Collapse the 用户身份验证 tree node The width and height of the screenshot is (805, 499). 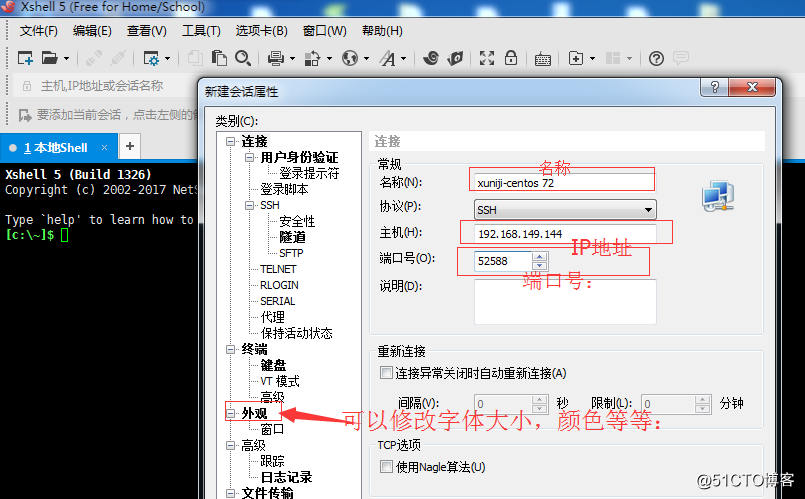pyautogui.click(x=250, y=158)
